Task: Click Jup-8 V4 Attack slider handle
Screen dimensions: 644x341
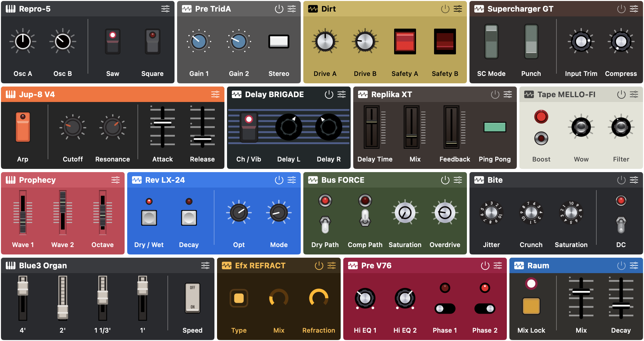Action: (163, 123)
